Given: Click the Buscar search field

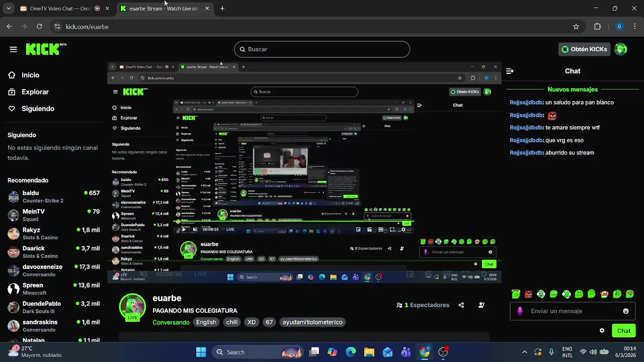Looking at the screenshot, I should point(322,49).
